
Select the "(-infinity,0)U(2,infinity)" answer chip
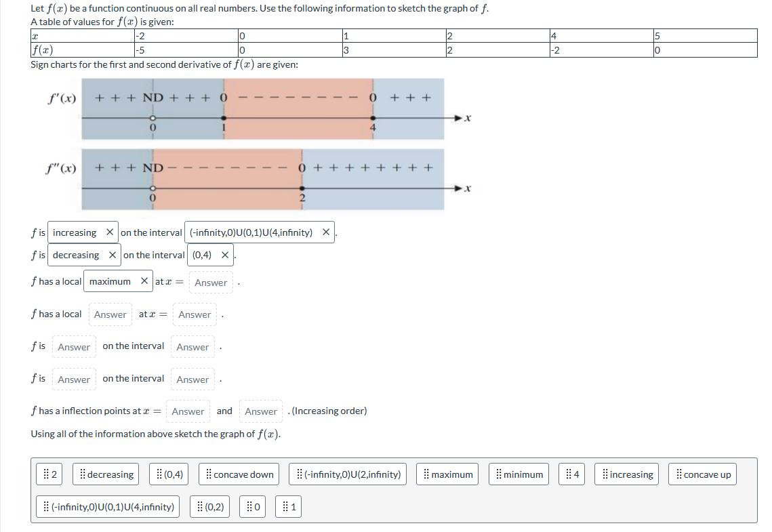tap(347, 474)
